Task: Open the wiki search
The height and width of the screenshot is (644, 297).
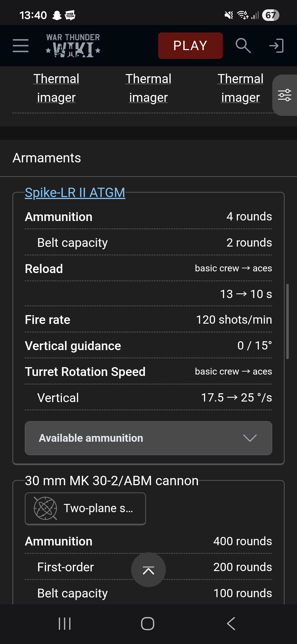Action: pyautogui.click(x=243, y=46)
